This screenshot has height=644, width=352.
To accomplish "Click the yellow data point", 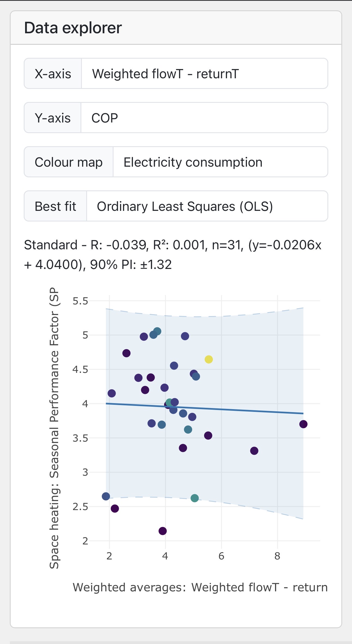I will pyautogui.click(x=209, y=360).
